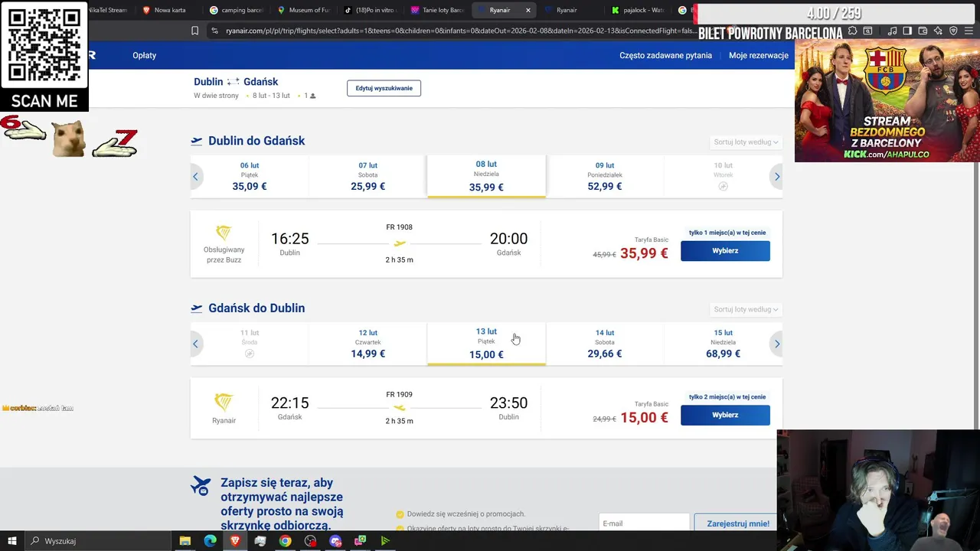Open Google Chrome from taskbar
The image size is (980, 551).
point(285,541)
